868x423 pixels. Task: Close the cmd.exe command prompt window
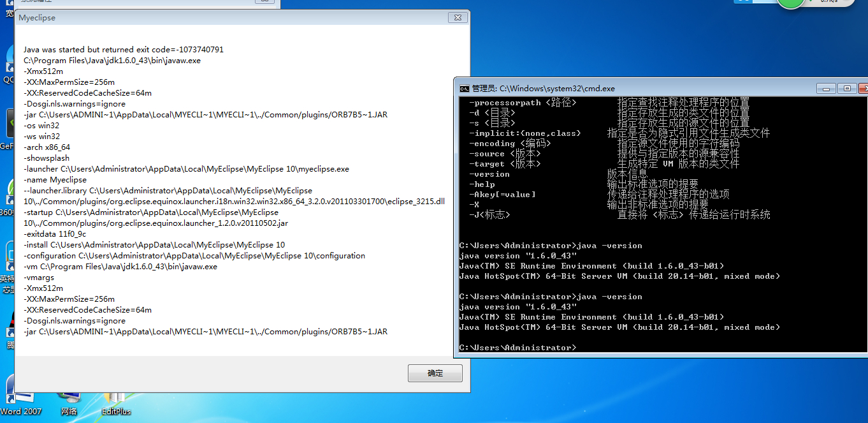tap(863, 89)
